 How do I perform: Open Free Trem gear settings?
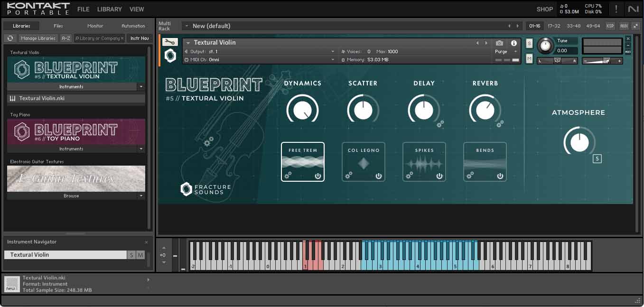point(288,176)
